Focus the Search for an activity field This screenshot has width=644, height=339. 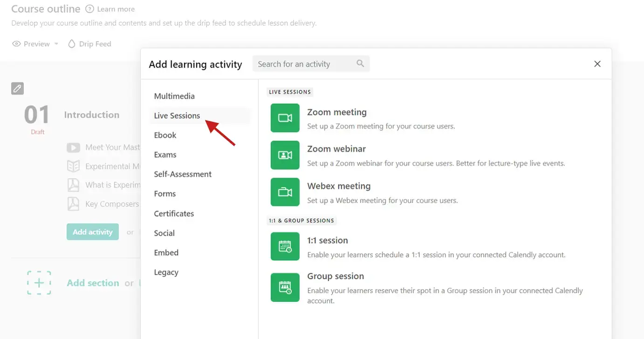tap(305, 64)
